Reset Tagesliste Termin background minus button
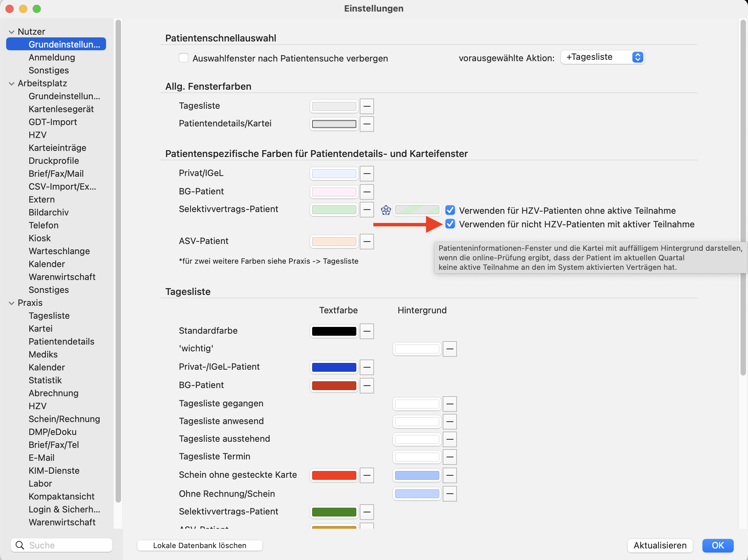 (x=450, y=457)
